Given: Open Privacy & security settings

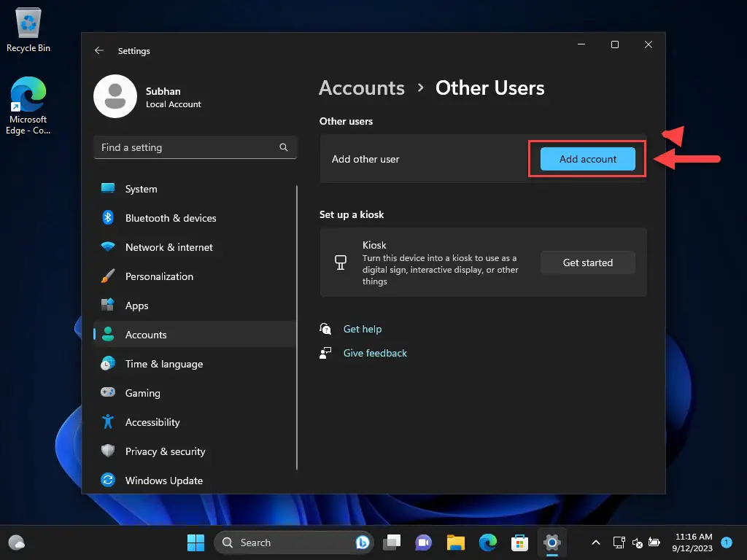Looking at the screenshot, I should 196,451.
